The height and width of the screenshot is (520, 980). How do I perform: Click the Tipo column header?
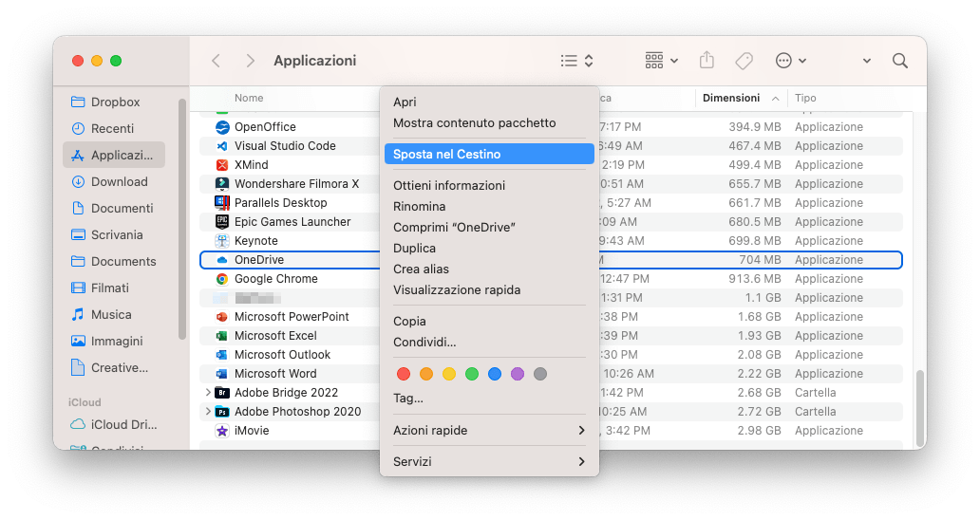point(805,98)
